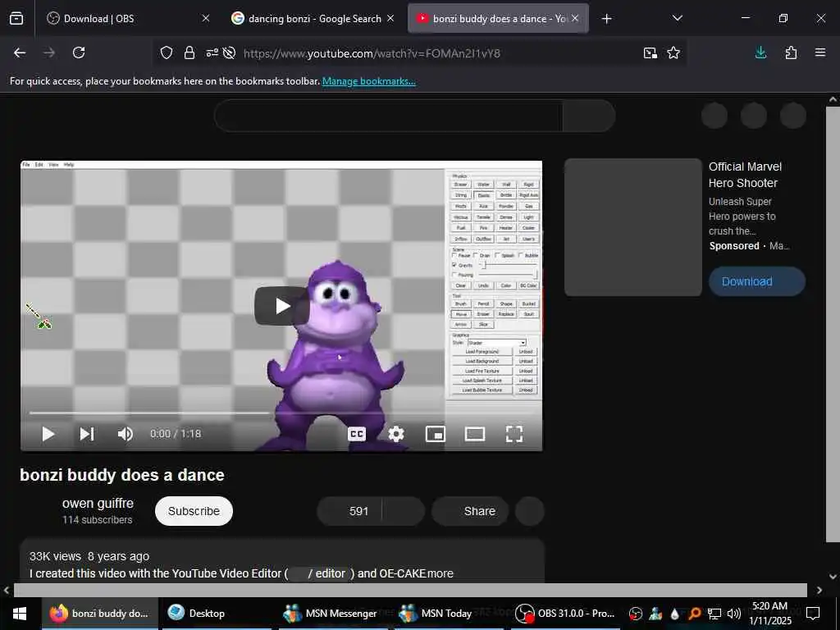Open OBS 31.0.0 from the taskbar

(x=565, y=614)
